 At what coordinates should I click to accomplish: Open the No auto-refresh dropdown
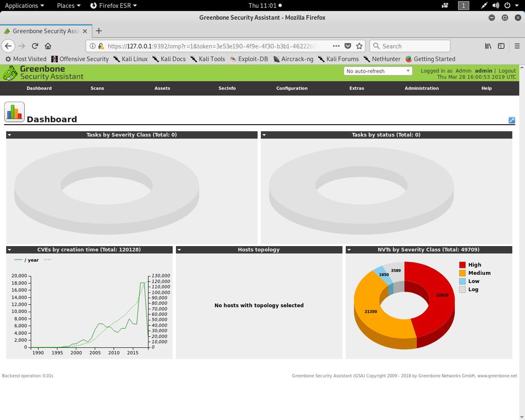pyautogui.click(x=378, y=71)
